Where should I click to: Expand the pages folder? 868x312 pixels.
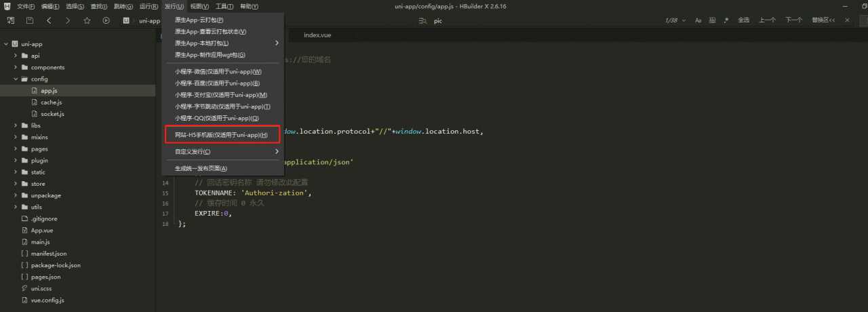16,149
